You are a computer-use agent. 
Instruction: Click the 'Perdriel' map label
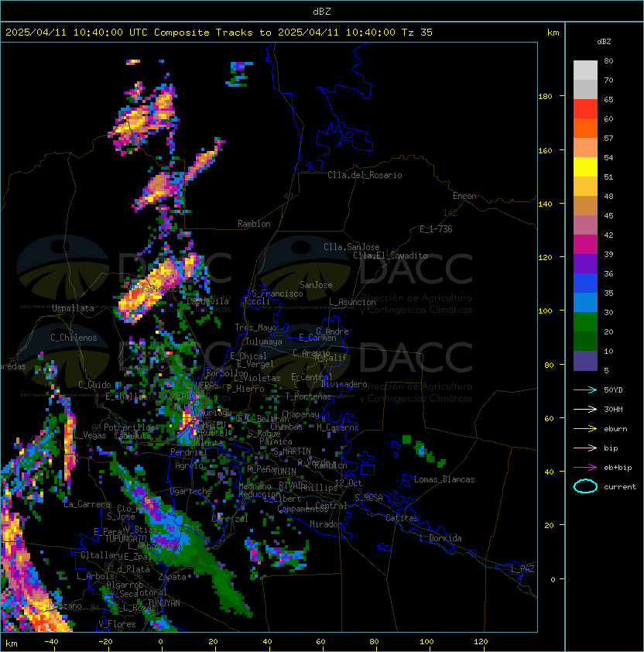(189, 452)
